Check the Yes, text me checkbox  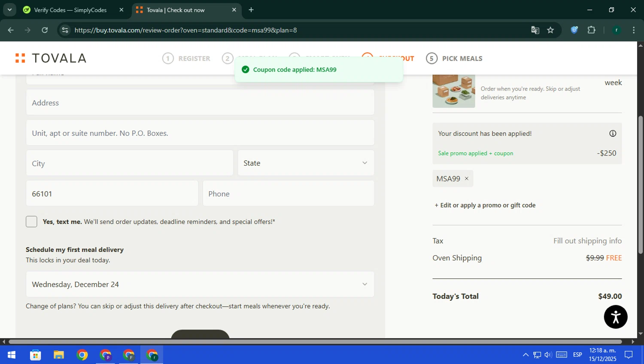(31, 222)
